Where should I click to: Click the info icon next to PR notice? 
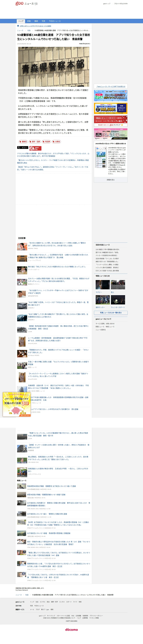click(x=18, y=26)
